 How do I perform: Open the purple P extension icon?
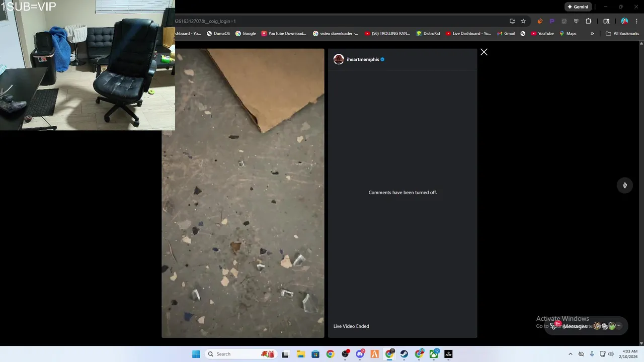(x=552, y=21)
